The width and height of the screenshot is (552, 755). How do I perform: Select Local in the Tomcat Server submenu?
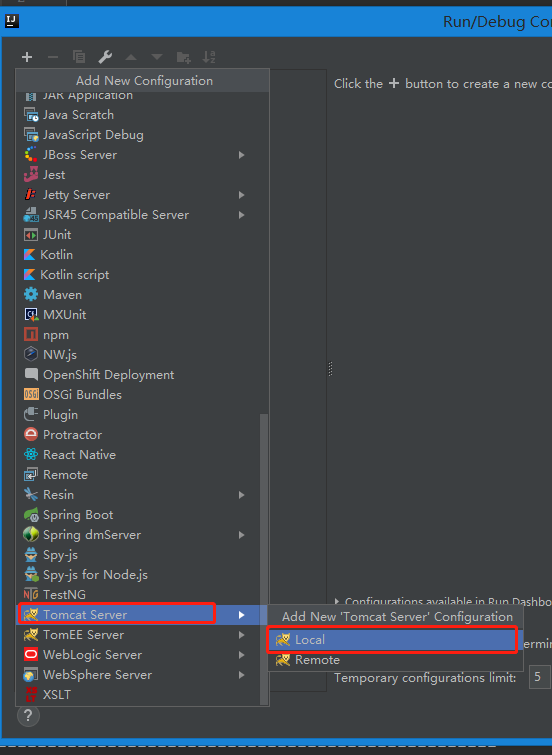pyautogui.click(x=395, y=640)
